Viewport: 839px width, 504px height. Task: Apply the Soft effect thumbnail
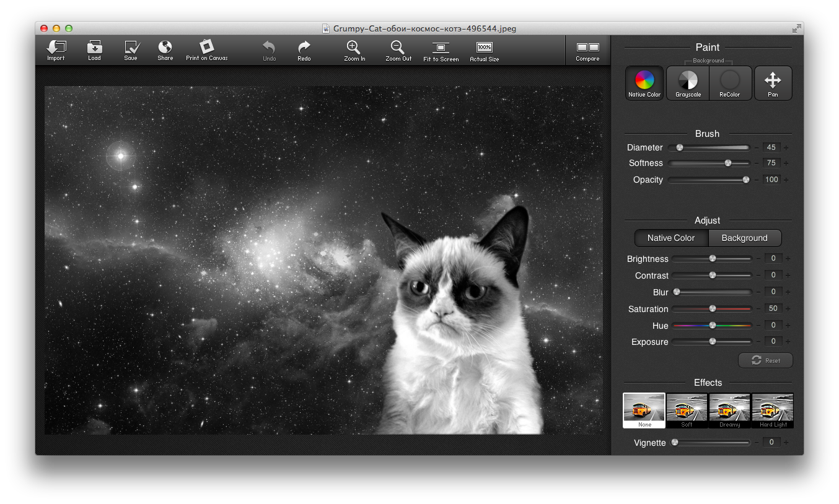tap(687, 411)
